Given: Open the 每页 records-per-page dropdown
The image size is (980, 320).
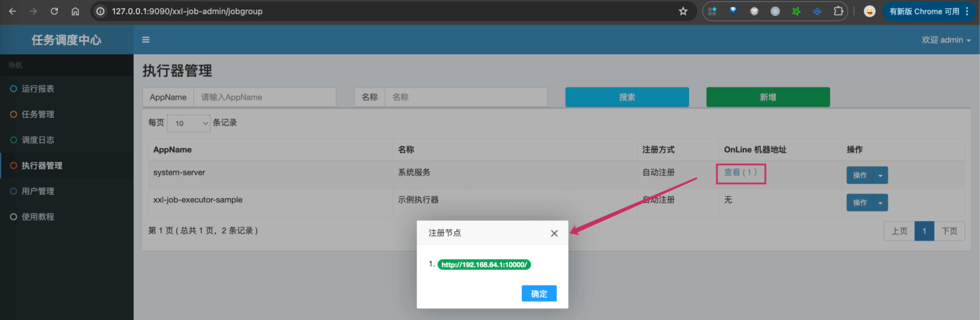Looking at the screenshot, I should click(188, 123).
